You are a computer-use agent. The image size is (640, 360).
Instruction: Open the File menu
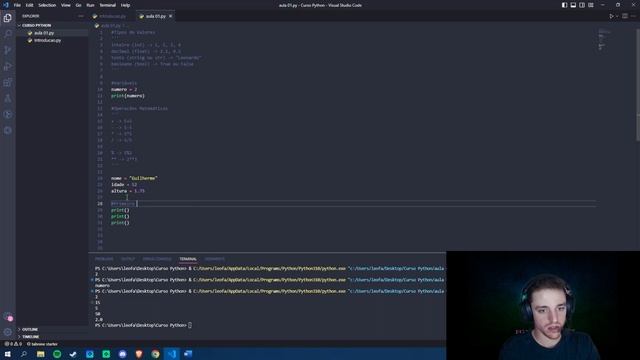[x=17, y=5]
